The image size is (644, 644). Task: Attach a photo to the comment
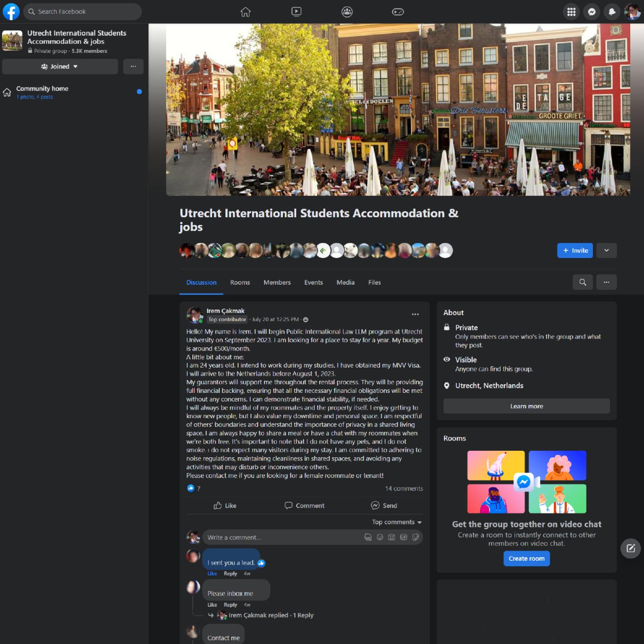(391, 537)
